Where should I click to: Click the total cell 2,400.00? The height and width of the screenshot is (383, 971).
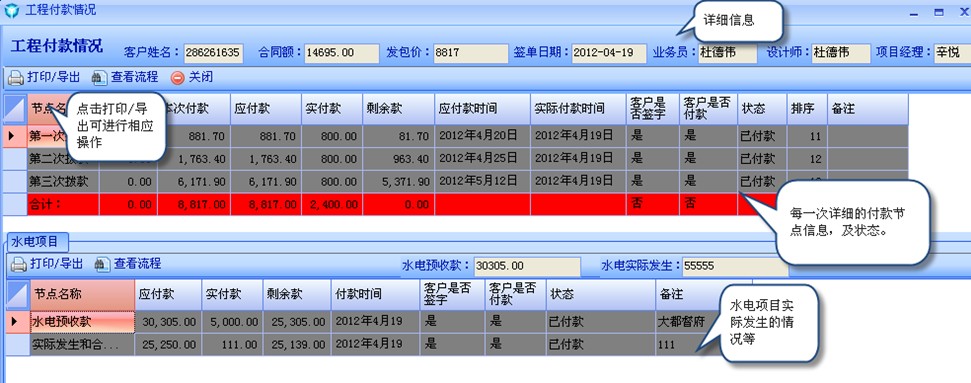332,204
